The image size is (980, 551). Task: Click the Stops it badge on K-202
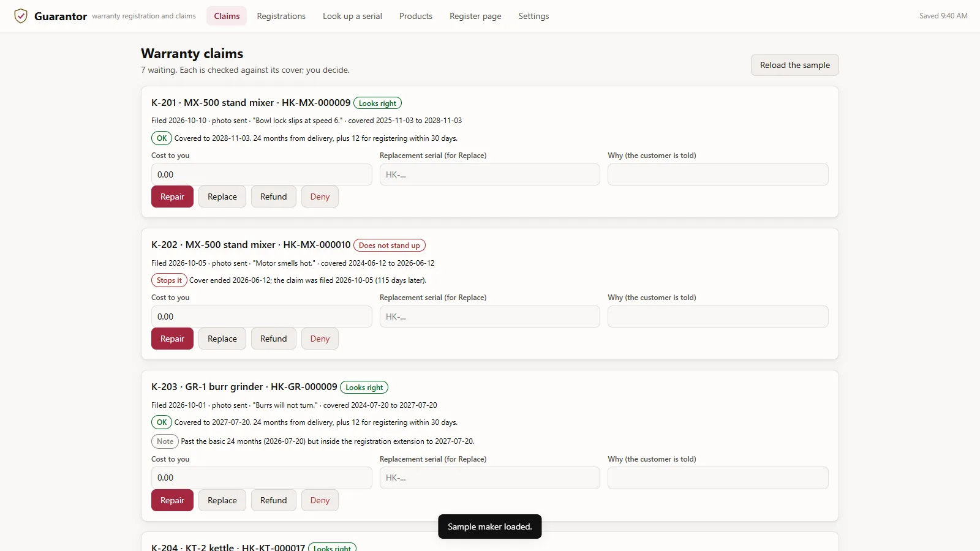(x=169, y=280)
